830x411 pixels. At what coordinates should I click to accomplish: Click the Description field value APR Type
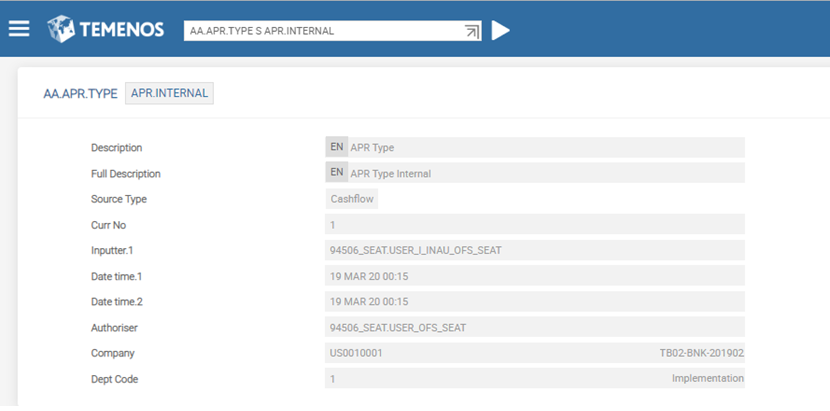click(372, 148)
